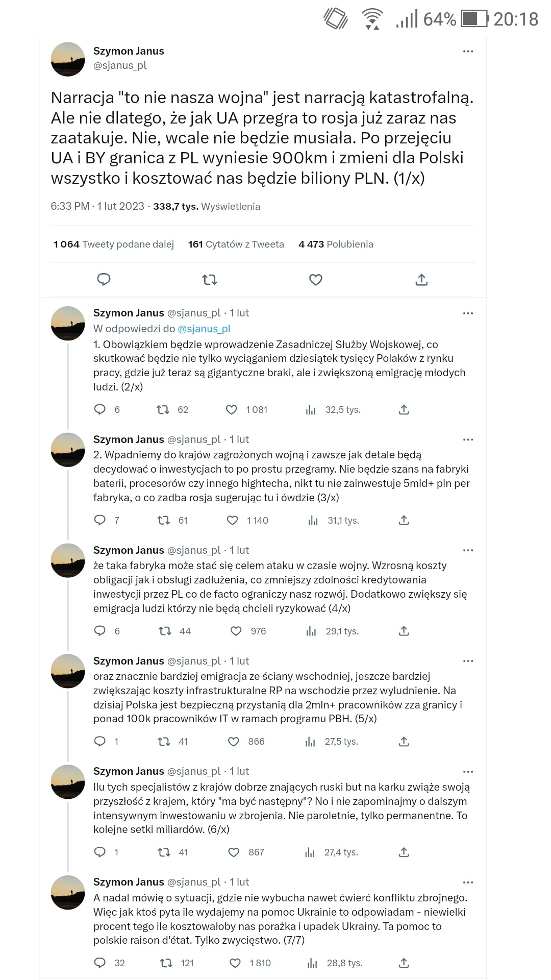Open Szymon Janus's profile picture on the main tweet

[68, 59]
